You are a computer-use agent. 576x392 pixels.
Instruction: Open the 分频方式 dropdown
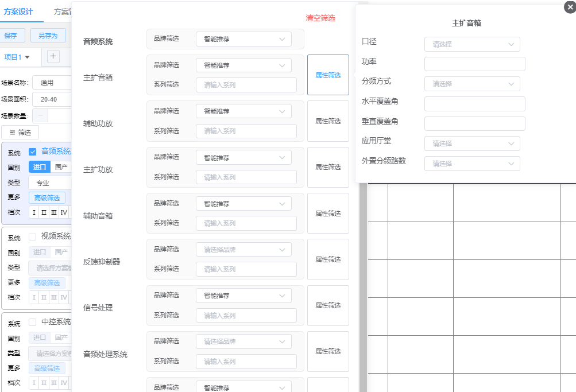[x=472, y=84]
